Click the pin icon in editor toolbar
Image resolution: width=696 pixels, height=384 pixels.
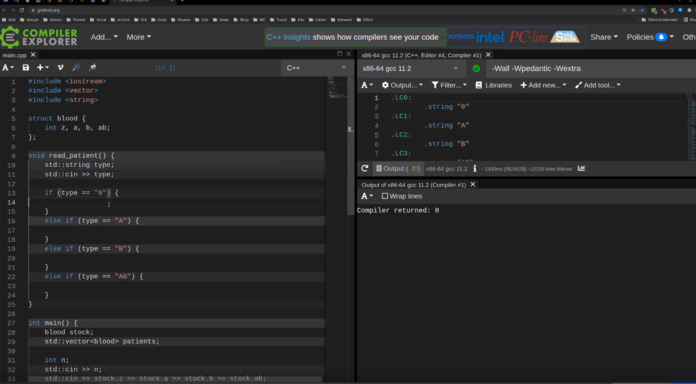tap(92, 67)
